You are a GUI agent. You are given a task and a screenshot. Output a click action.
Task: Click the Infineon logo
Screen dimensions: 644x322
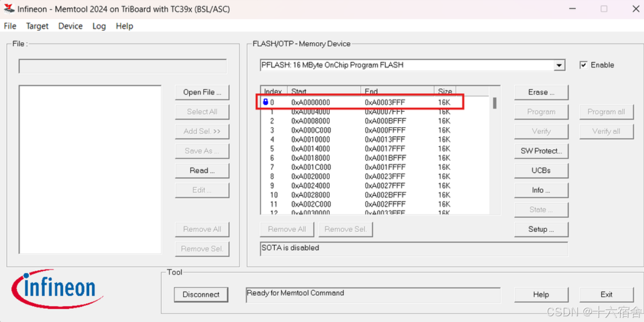(x=56, y=289)
